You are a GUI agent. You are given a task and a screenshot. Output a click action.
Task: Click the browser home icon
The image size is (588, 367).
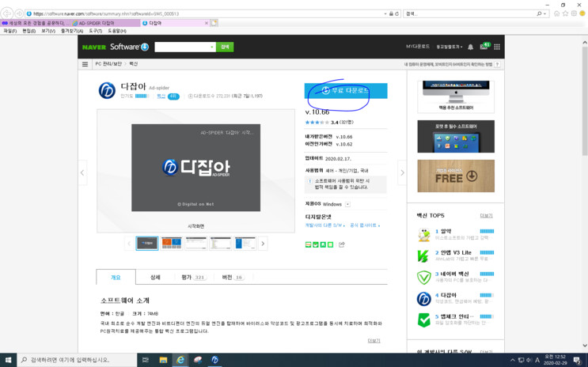[x=556, y=13]
